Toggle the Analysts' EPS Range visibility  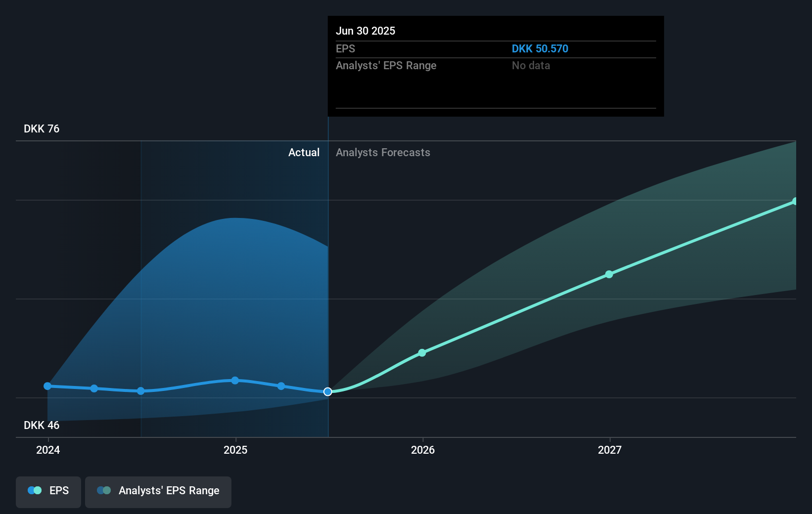(158, 492)
